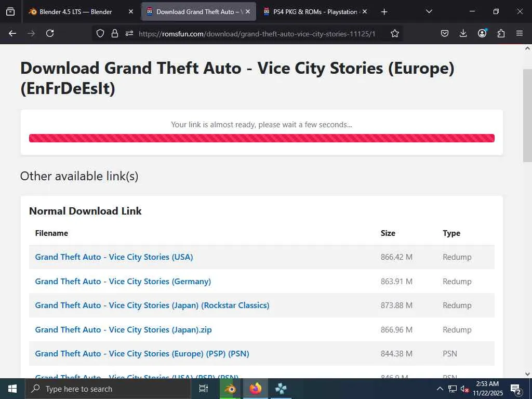Image resolution: width=532 pixels, height=399 pixels.
Task: Save page to Pocket icon
Action: click(x=445, y=33)
